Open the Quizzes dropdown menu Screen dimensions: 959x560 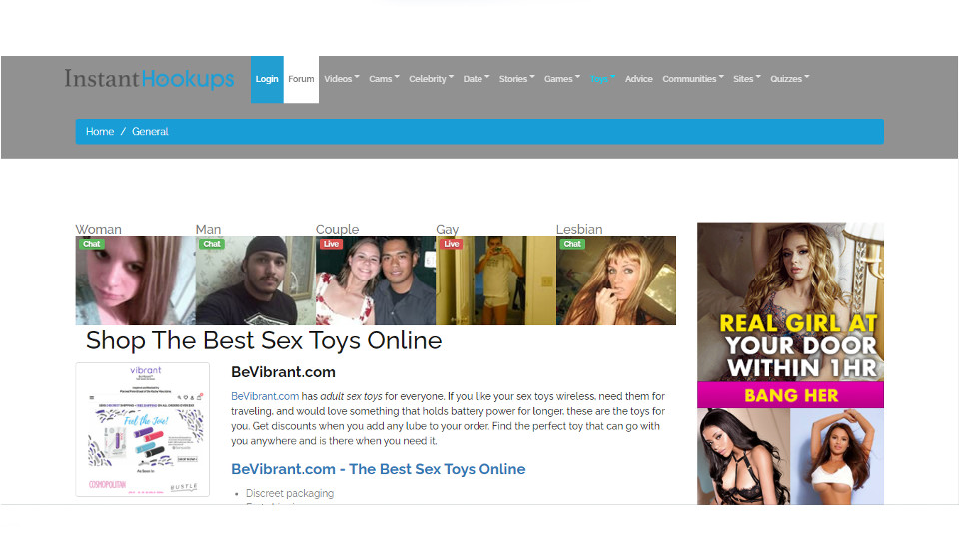pos(789,79)
